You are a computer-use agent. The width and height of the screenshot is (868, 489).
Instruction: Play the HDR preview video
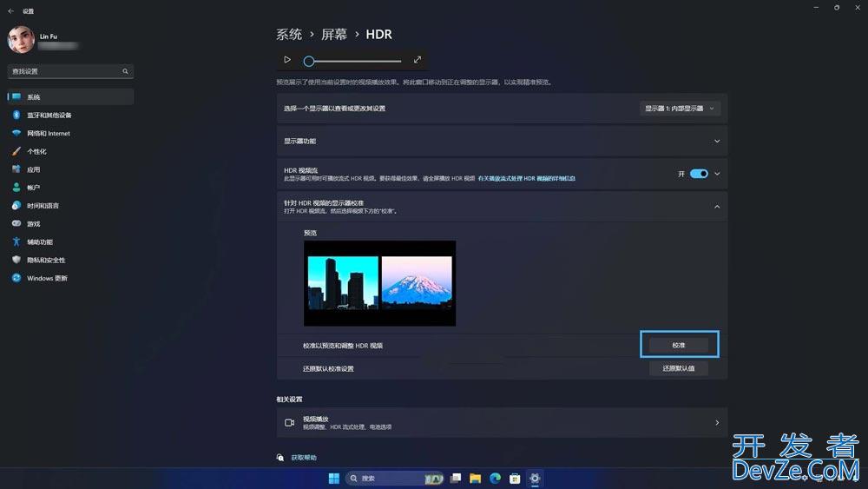click(x=287, y=60)
